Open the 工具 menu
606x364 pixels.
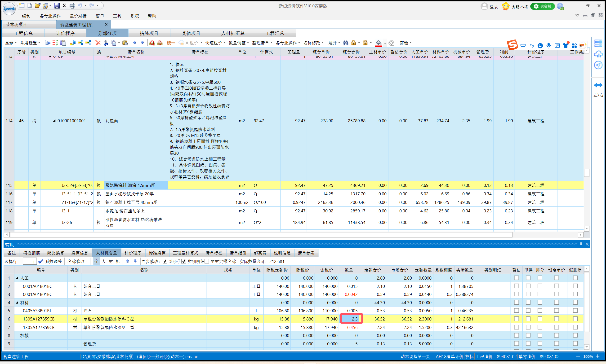(x=117, y=16)
